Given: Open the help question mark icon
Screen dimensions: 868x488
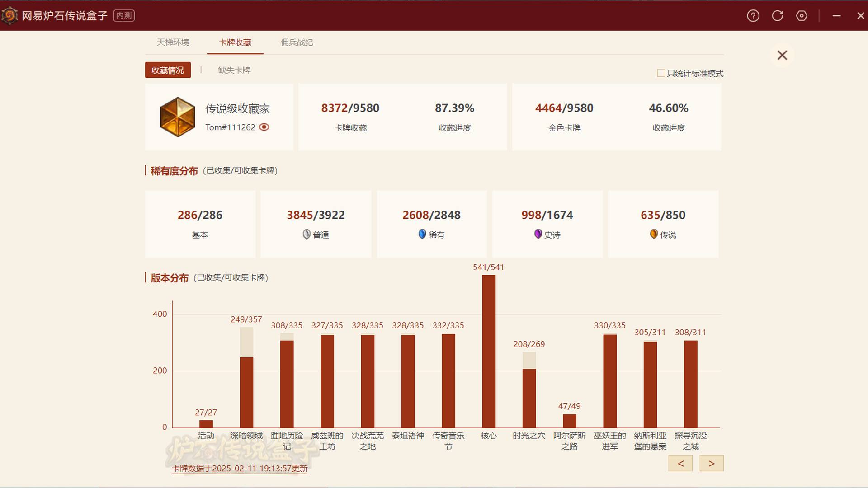Looking at the screenshot, I should [x=753, y=16].
